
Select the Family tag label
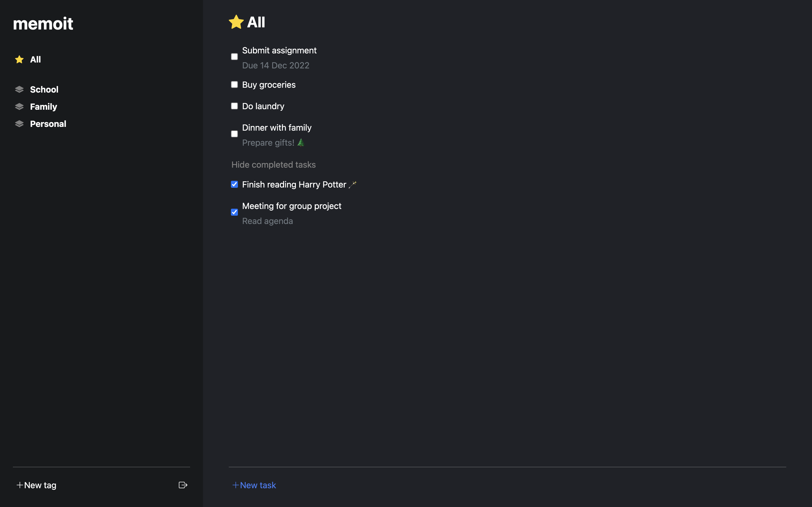coord(43,107)
